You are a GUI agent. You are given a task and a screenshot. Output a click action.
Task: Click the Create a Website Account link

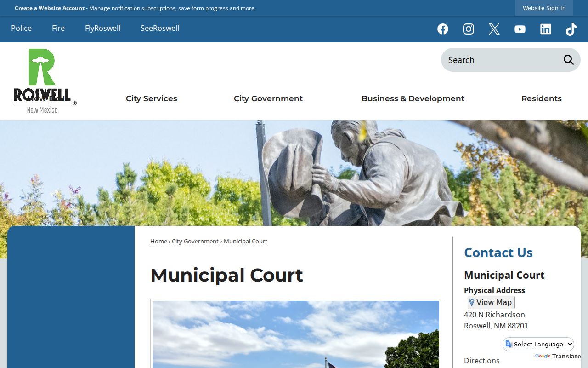click(x=50, y=8)
